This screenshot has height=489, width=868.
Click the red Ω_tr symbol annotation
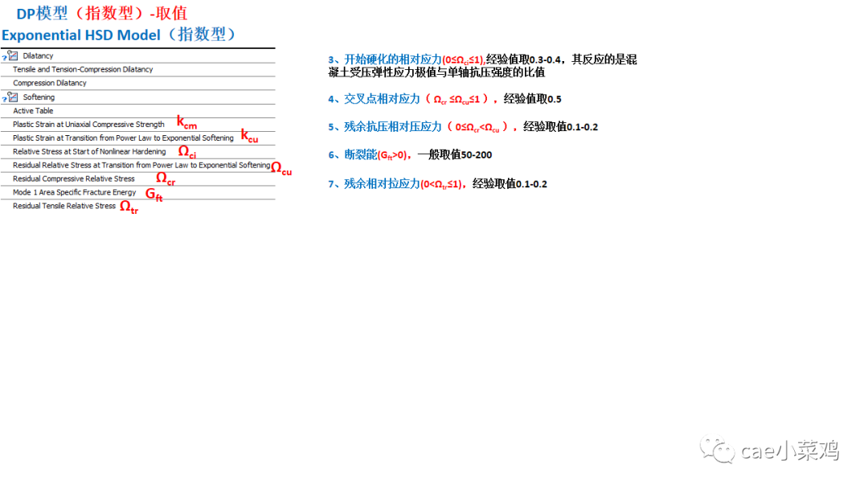pyautogui.click(x=128, y=207)
